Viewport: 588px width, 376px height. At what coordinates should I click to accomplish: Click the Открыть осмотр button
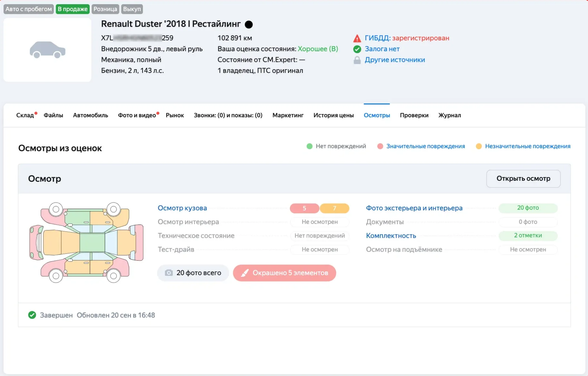(x=523, y=178)
